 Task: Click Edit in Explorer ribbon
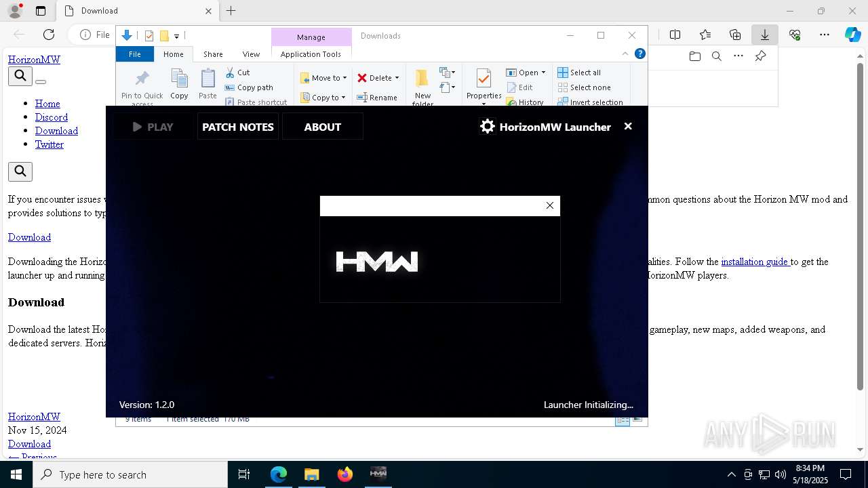(x=520, y=87)
